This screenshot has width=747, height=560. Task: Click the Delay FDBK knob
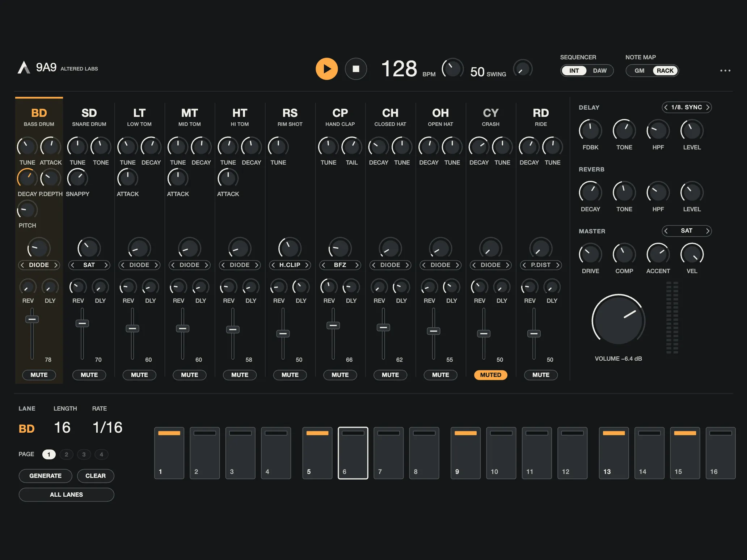(590, 130)
